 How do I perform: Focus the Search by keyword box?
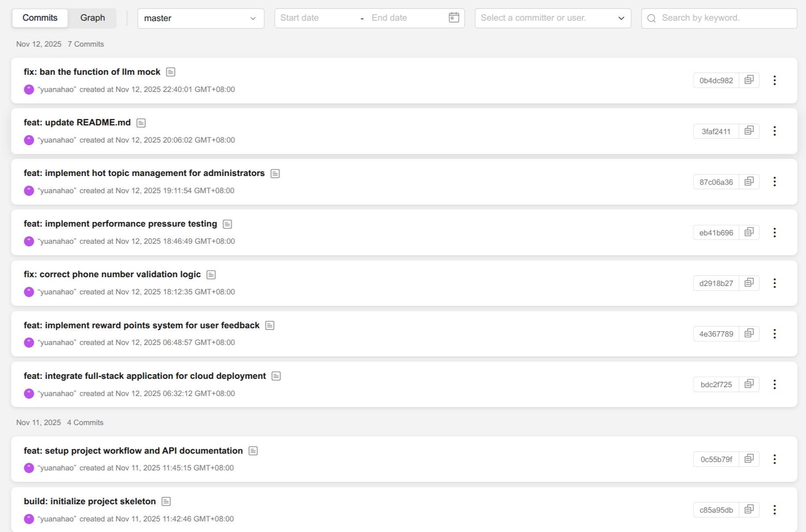(719, 18)
